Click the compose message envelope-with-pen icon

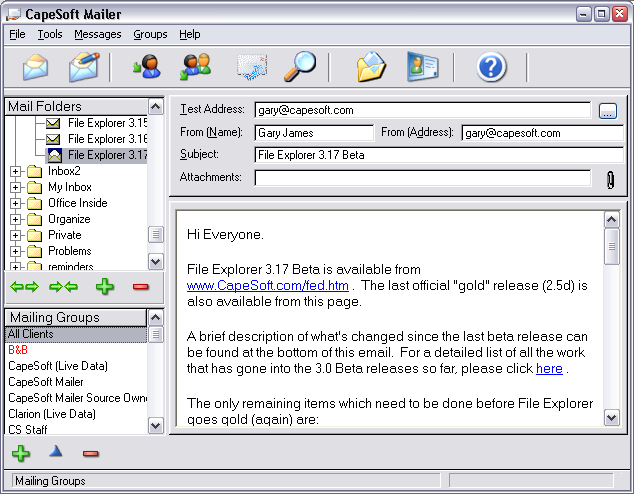pos(84,66)
